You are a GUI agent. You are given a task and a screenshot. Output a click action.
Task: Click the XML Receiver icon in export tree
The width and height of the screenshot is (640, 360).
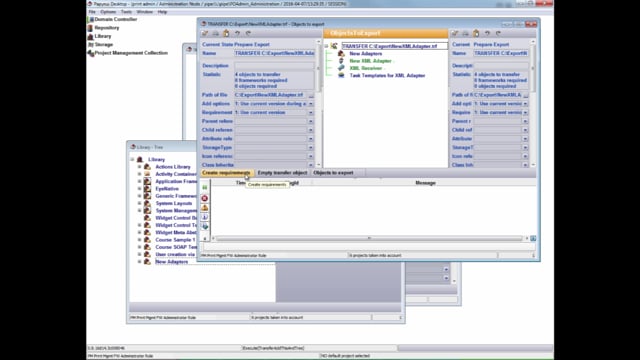click(x=341, y=68)
